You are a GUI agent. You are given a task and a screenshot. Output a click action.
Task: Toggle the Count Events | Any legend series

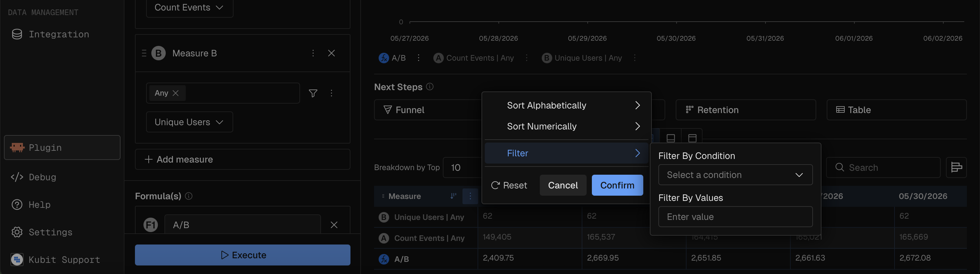pos(474,58)
